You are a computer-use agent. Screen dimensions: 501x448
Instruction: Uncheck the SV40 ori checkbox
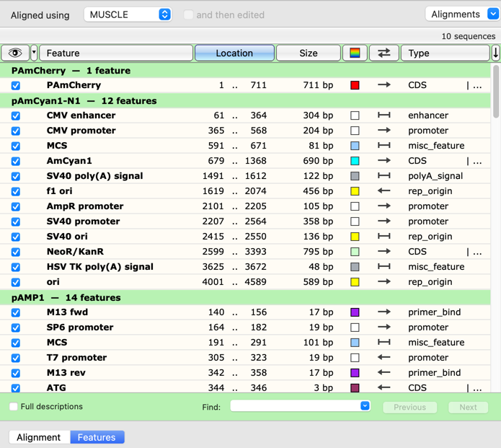coord(16,237)
